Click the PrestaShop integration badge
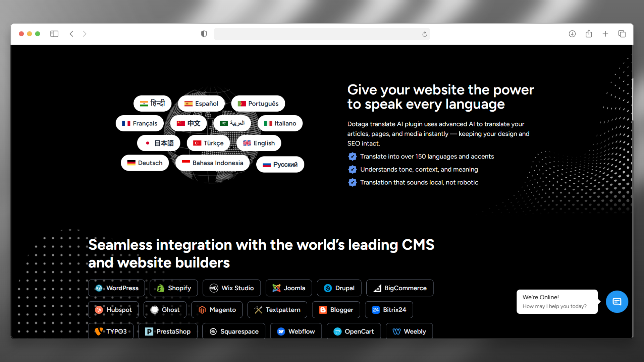 click(168, 331)
